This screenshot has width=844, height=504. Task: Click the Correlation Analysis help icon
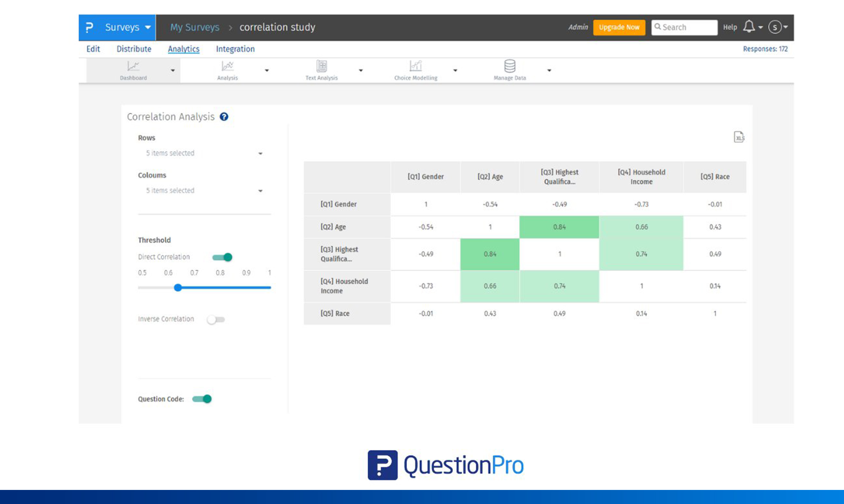click(224, 117)
